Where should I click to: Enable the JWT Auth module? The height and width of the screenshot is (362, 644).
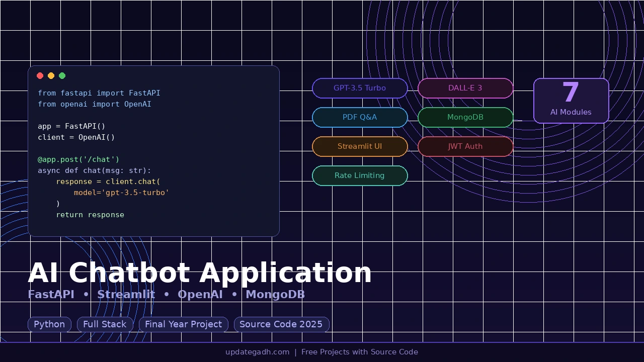[465, 146]
